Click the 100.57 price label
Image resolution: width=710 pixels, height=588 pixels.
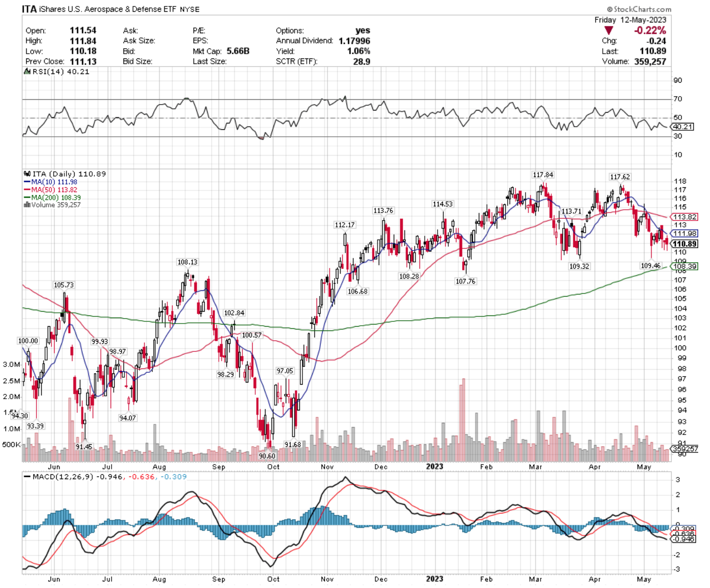(x=252, y=335)
